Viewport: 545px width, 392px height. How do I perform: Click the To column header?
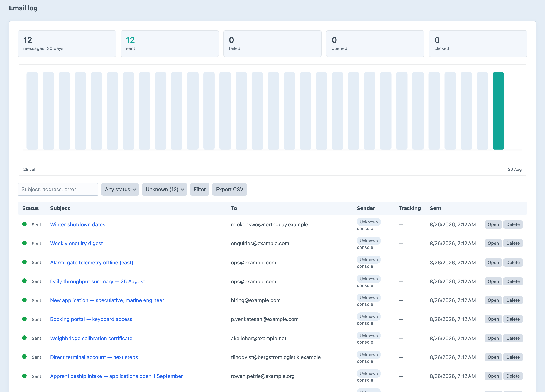click(x=234, y=208)
